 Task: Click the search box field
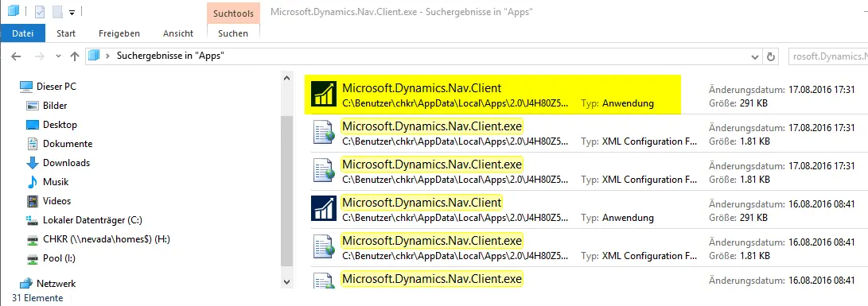click(x=827, y=56)
